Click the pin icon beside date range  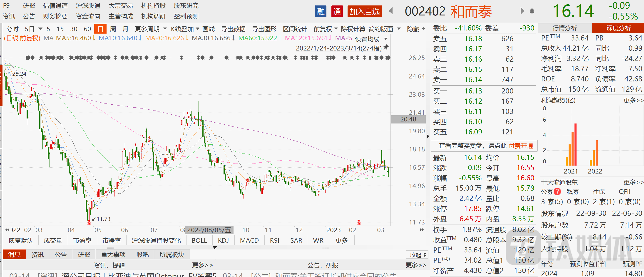point(386,47)
